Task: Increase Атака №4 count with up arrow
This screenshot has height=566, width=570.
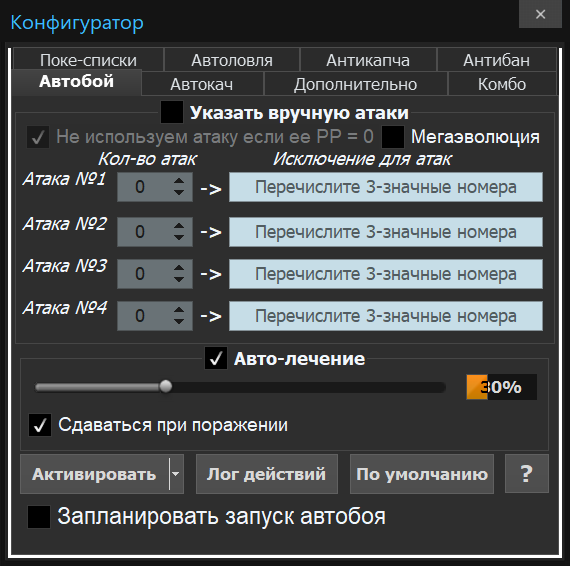Action: click(179, 309)
